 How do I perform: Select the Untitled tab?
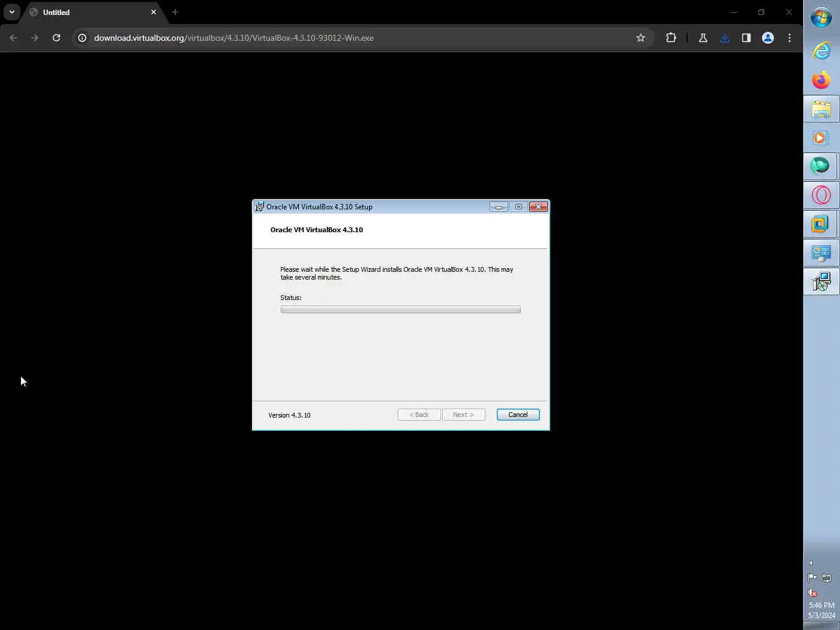coord(92,12)
